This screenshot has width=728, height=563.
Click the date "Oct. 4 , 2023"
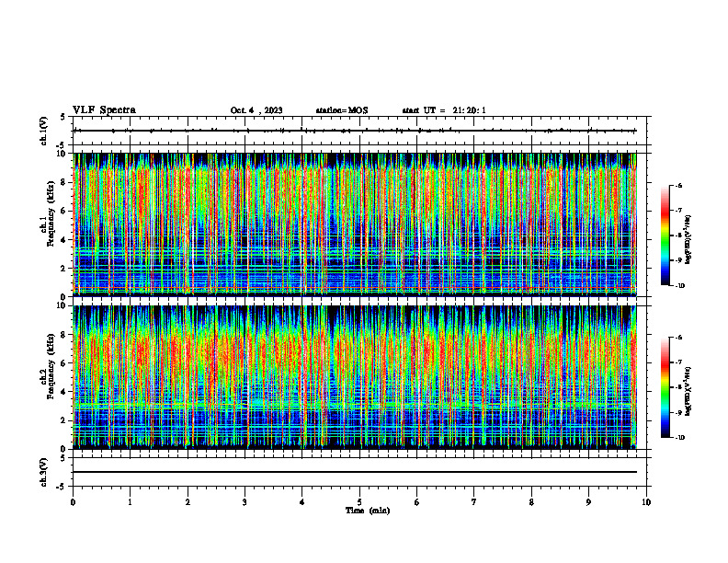coord(256,110)
